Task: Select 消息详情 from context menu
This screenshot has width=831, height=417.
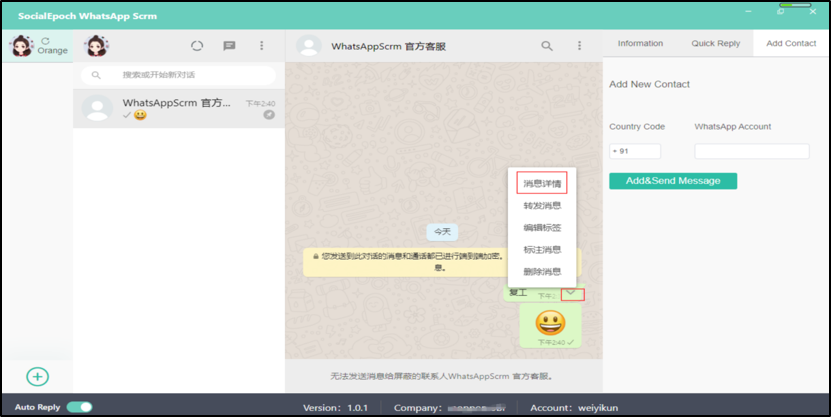Action: [542, 183]
